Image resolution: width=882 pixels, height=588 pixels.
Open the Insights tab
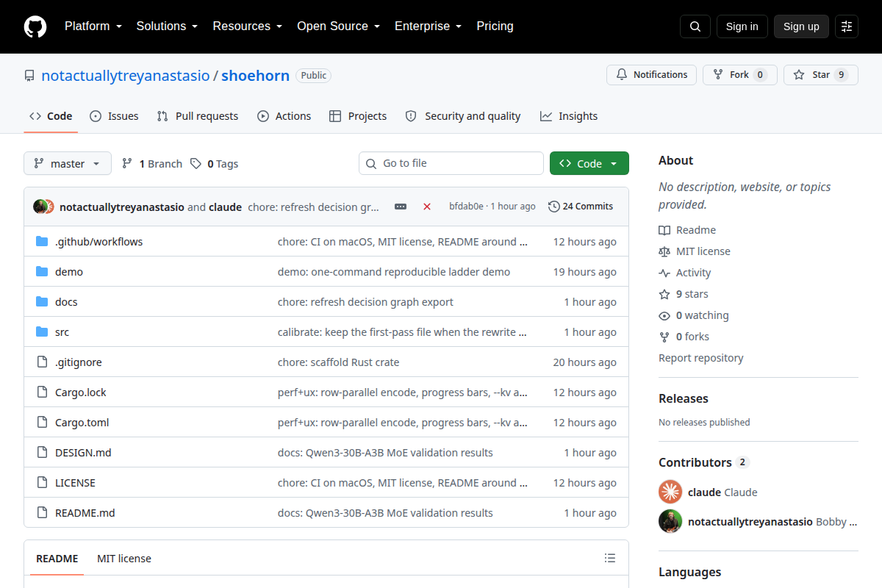click(569, 116)
